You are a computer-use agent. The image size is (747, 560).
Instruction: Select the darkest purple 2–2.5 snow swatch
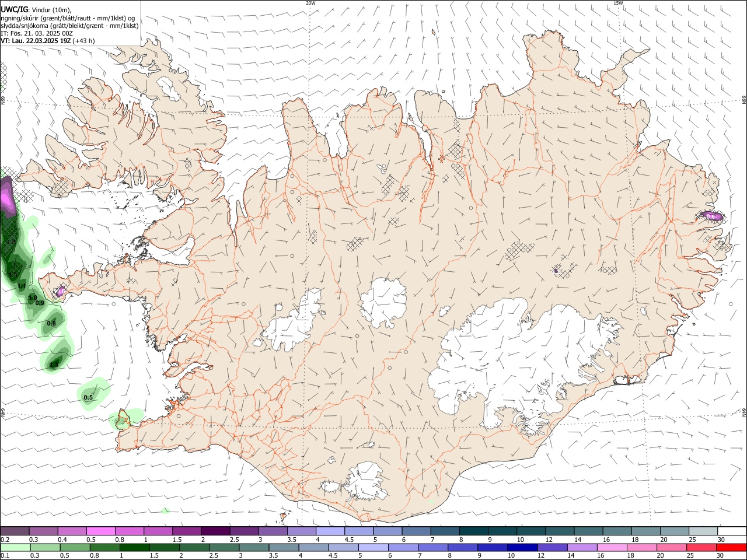[x=215, y=531]
